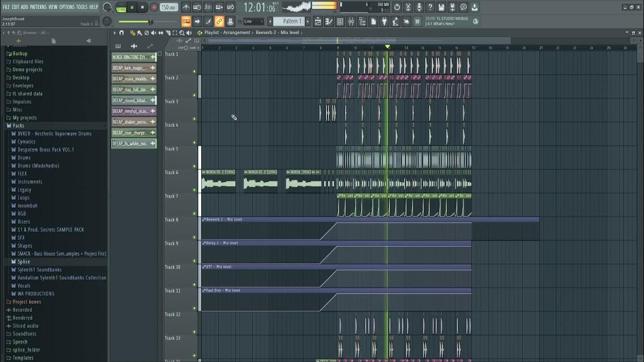Open the VIEW menu
This screenshot has width=644, height=362.
pos(53,7)
